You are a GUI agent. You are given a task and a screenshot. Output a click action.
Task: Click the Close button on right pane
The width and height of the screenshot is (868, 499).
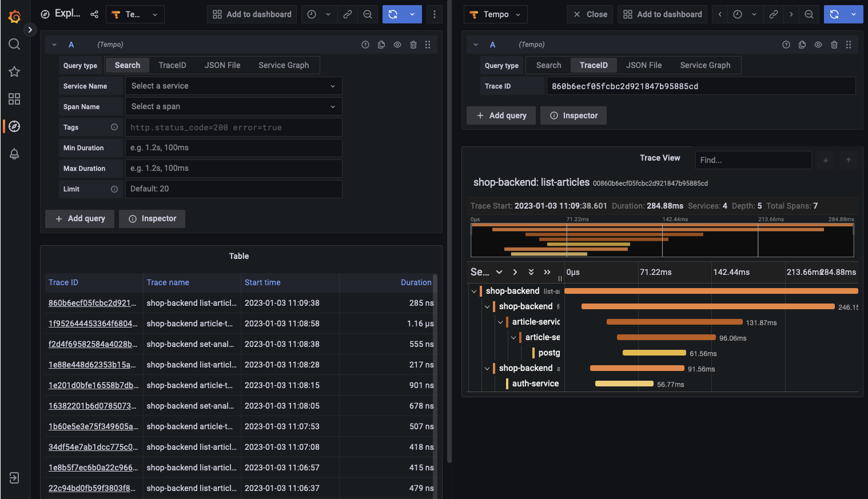coord(590,14)
